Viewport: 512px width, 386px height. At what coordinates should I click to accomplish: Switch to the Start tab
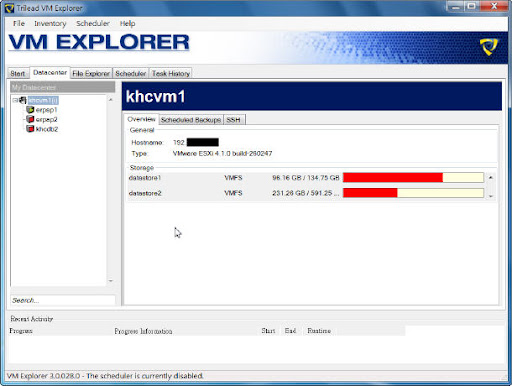18,74
